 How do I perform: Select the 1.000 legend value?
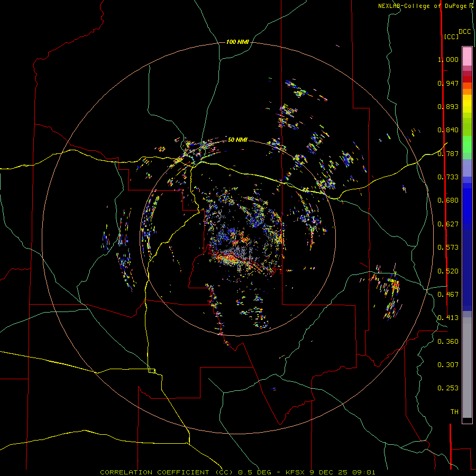448,59
